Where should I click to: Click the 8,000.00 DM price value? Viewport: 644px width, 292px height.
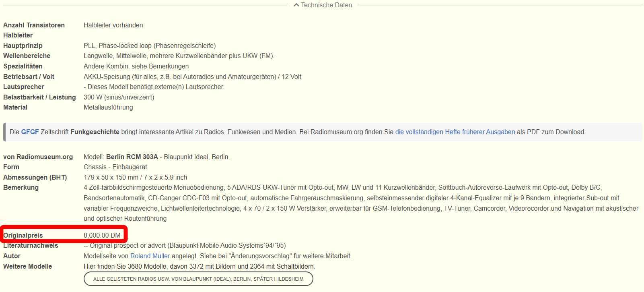point(102,236)
